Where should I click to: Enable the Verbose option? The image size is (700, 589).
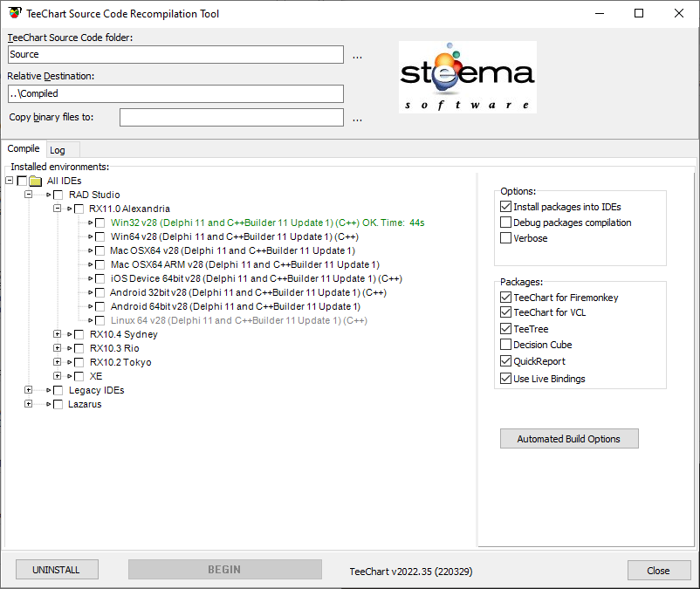(506, 238)
